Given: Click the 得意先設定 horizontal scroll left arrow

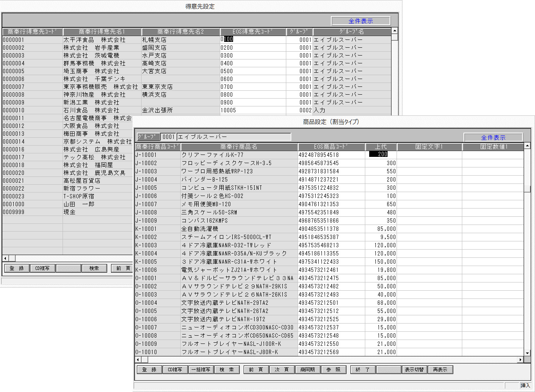Looking at the screenshot, I should pyautogui.click(x=5, y=258).
